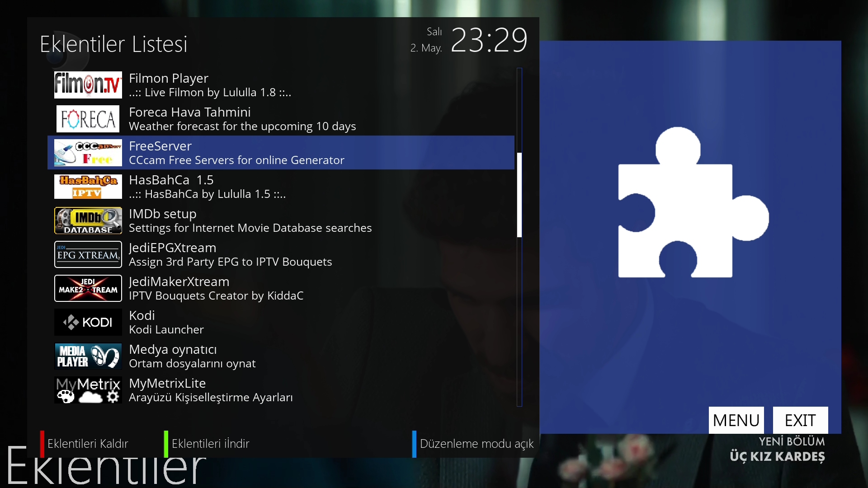Select the IMDb setup entry
This screenshot has width=868, height=488.
click(281, 221)
